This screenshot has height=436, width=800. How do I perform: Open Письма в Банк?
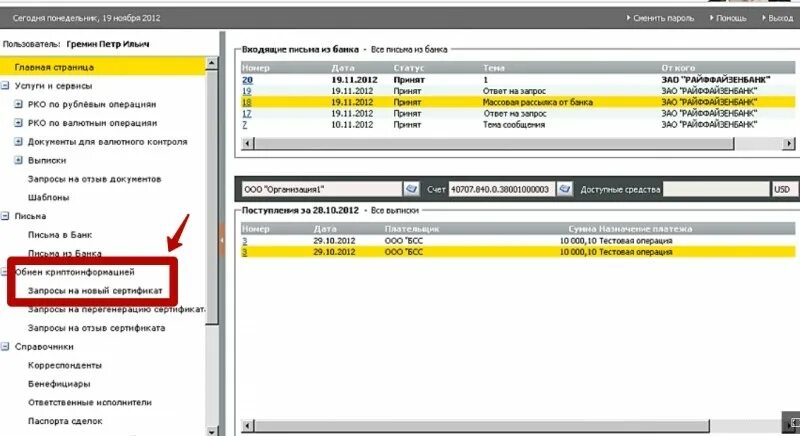(60, 235)
